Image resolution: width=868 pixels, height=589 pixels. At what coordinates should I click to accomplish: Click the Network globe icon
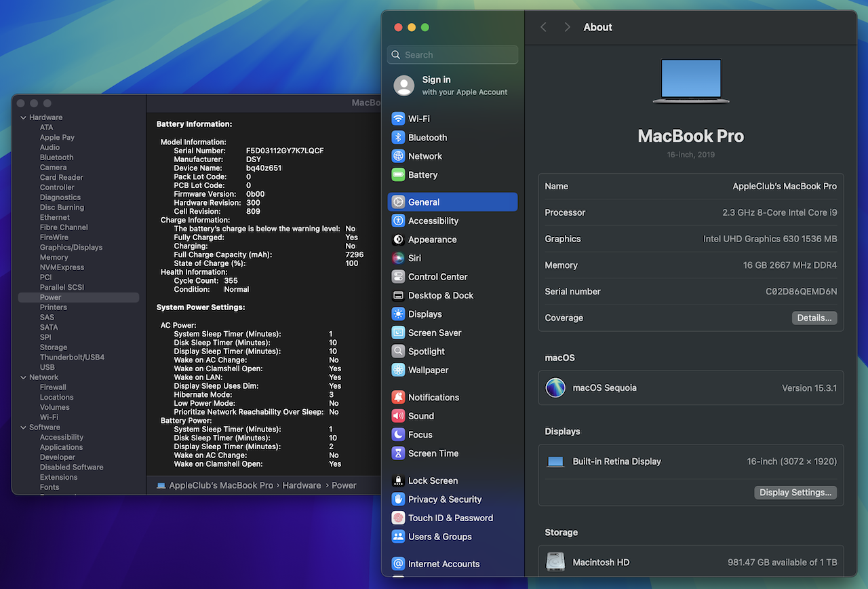pyautogui.click(x=398, y=156)
